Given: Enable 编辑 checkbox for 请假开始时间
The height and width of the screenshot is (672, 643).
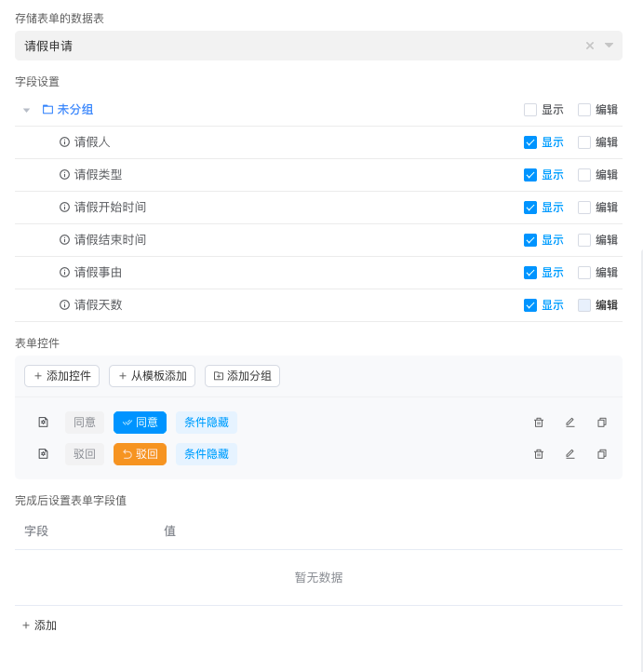Looking at the screenshot, I should tap(584, 208).
